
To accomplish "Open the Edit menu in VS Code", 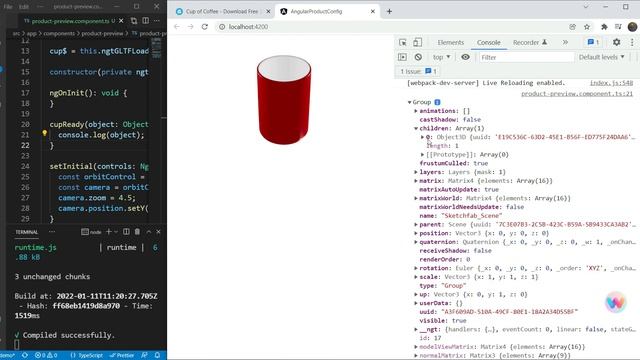I will pyautogui.click(x=24, y=7).
